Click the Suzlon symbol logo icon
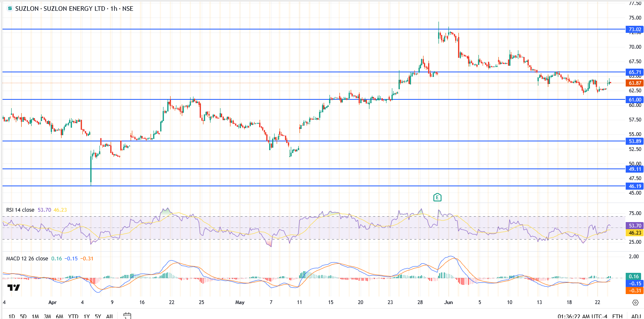Screen dimensions: 644x319 (10, 8)
